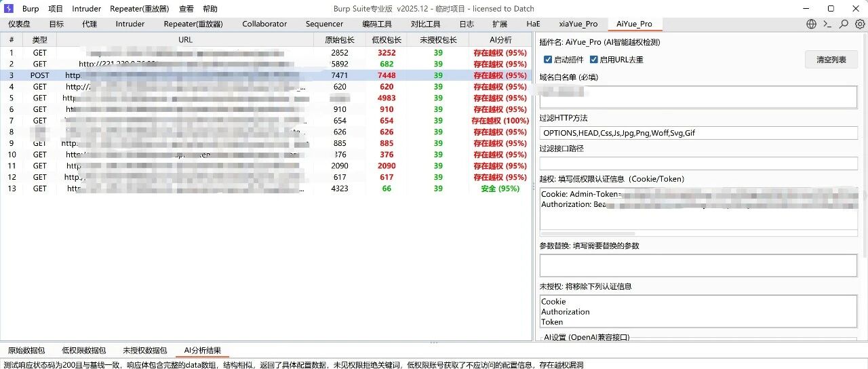
Task: Switch to the 代理 tab
Action: click(90, 24)
